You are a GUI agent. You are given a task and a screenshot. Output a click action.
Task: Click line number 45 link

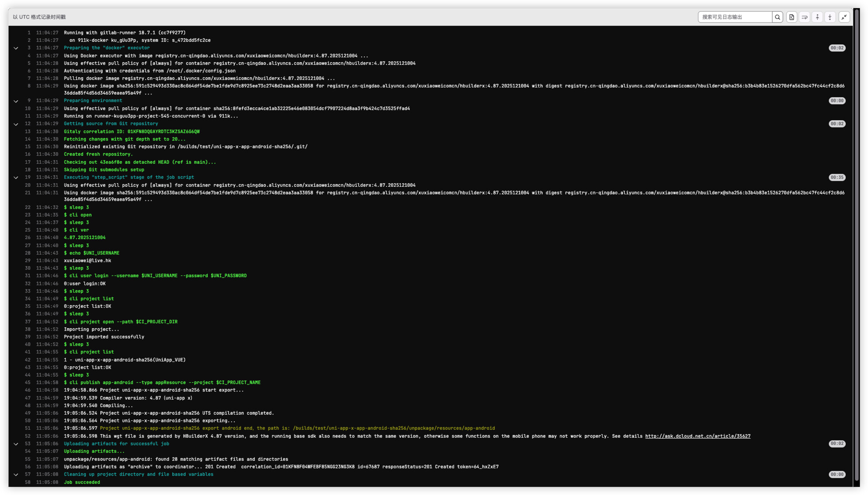(28, 382)
